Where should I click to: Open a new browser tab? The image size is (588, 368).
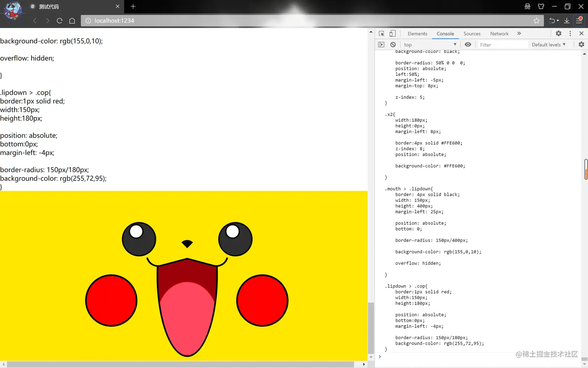point(133,6)
